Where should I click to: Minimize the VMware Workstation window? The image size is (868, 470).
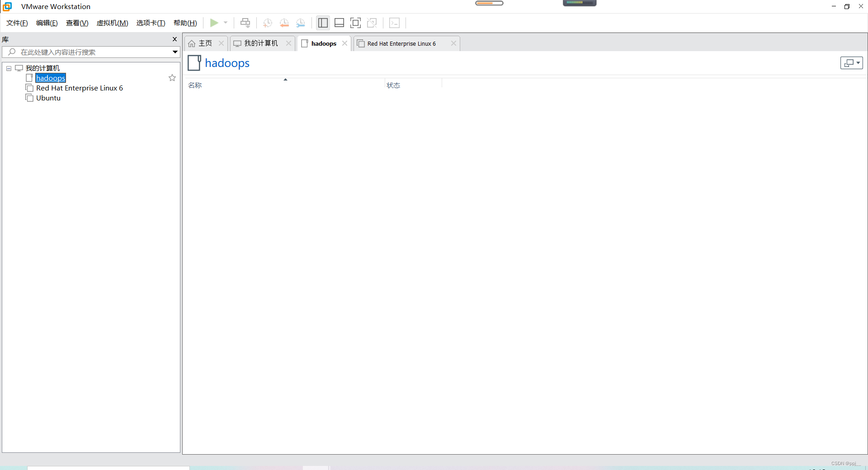[x=834, y=6]
